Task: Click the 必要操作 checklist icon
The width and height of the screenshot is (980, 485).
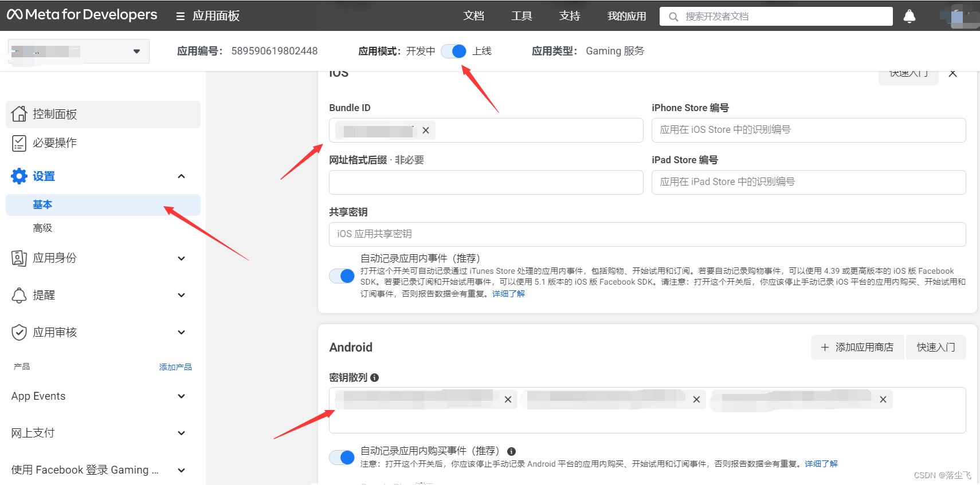Action: click(x=19, y=143)
